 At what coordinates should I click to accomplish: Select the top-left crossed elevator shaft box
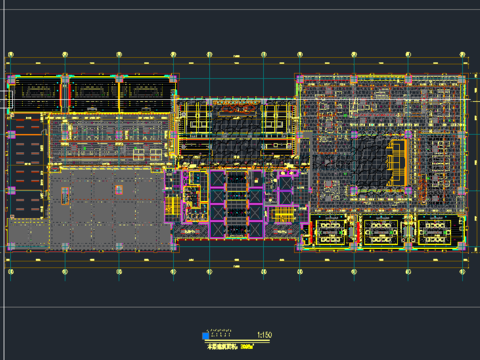click(x=217, y=179)
